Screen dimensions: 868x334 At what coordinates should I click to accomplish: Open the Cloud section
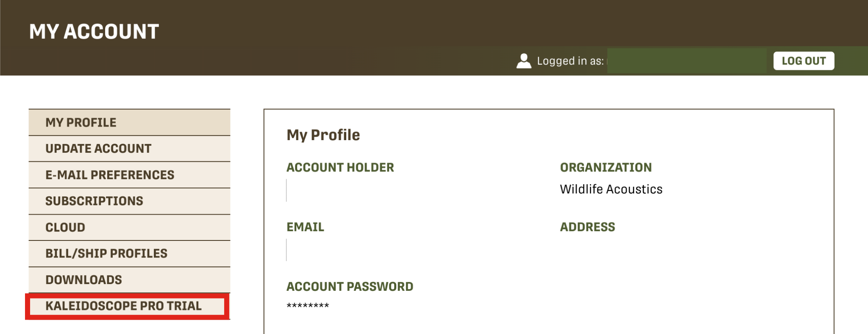129,227
